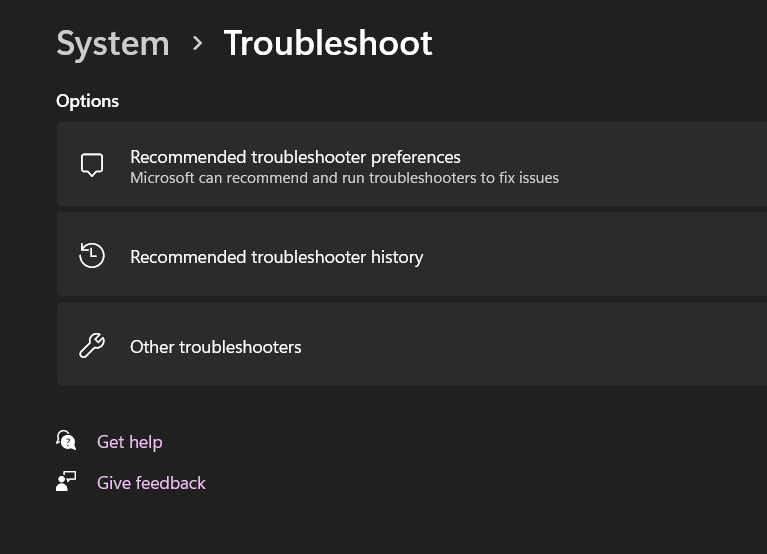Click empty space in troubleshooter preferences card
The width and height of the screenshot is (767, 554).
tap(660, 164)
